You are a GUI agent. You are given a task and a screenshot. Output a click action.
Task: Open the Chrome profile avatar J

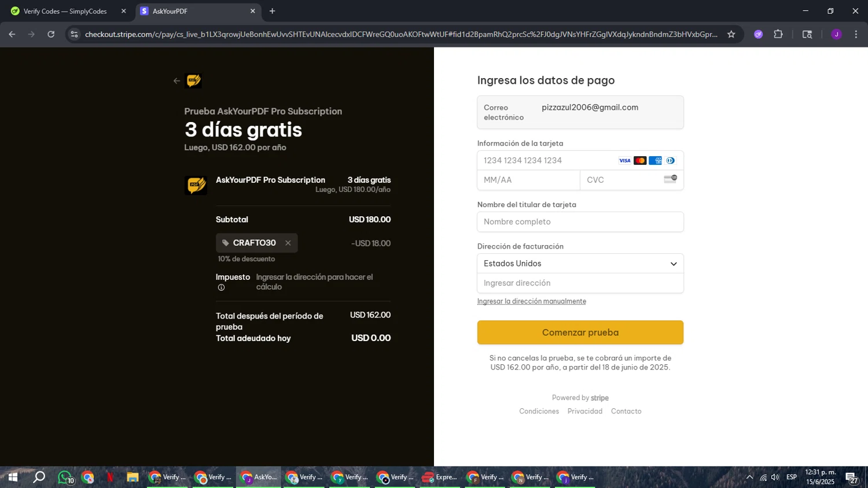(x=836, y=34)
